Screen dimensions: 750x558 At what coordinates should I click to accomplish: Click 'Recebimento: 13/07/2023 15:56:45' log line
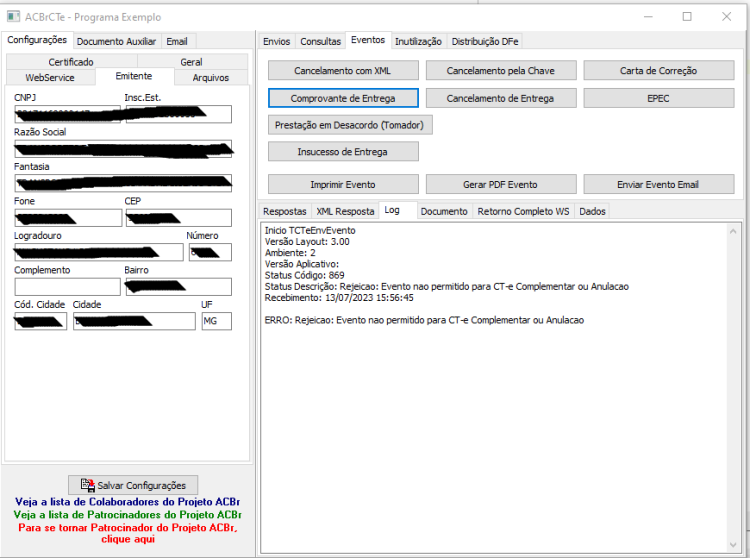pyautogui.click(x=339, y=297)
